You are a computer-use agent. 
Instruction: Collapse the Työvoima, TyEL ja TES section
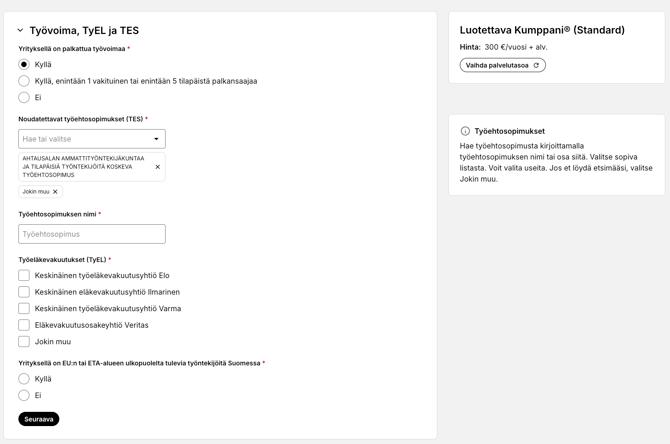pos(20,30)
